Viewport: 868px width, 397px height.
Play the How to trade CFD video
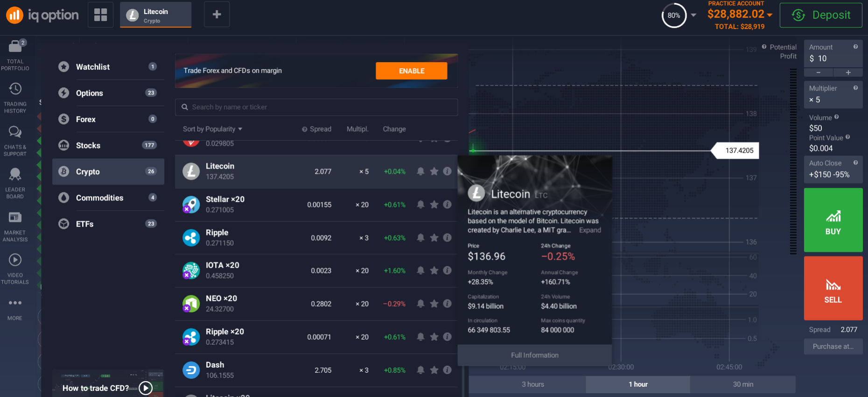pyautogui.click(x=146, y=388)
